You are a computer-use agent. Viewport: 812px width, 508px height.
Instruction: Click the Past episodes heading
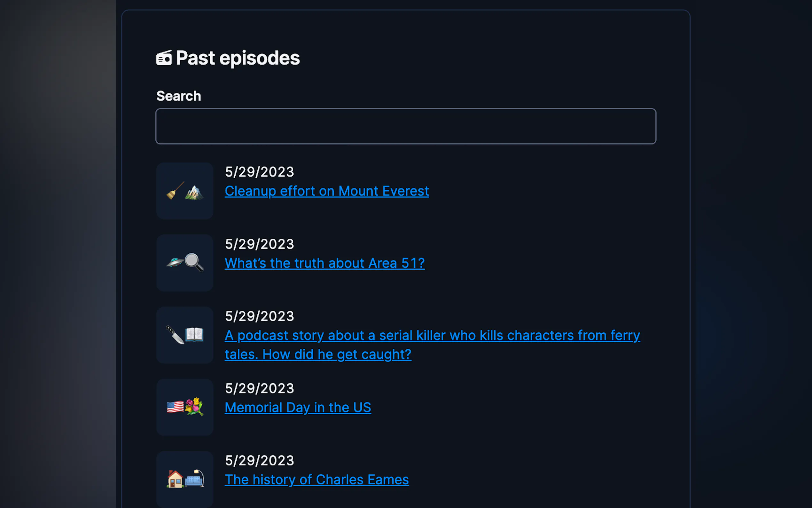[x=238, y=58]
